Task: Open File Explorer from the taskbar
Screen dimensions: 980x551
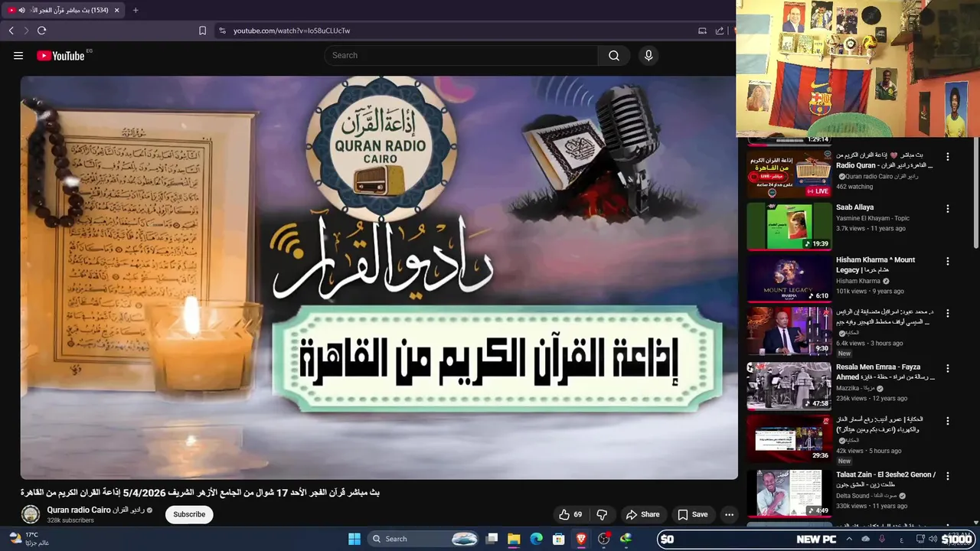Action: [514, 539]
